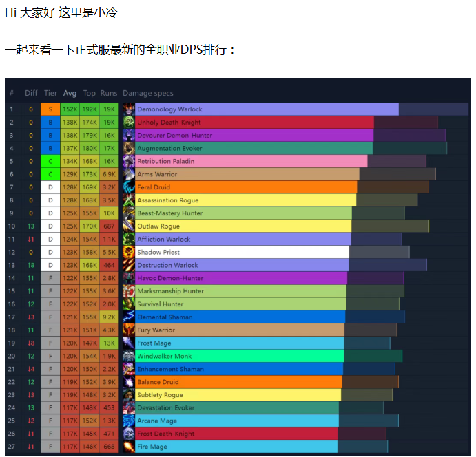Click the Frost Mage spec icon
Screen dimensions: 476x457
(x=129, y=343)
